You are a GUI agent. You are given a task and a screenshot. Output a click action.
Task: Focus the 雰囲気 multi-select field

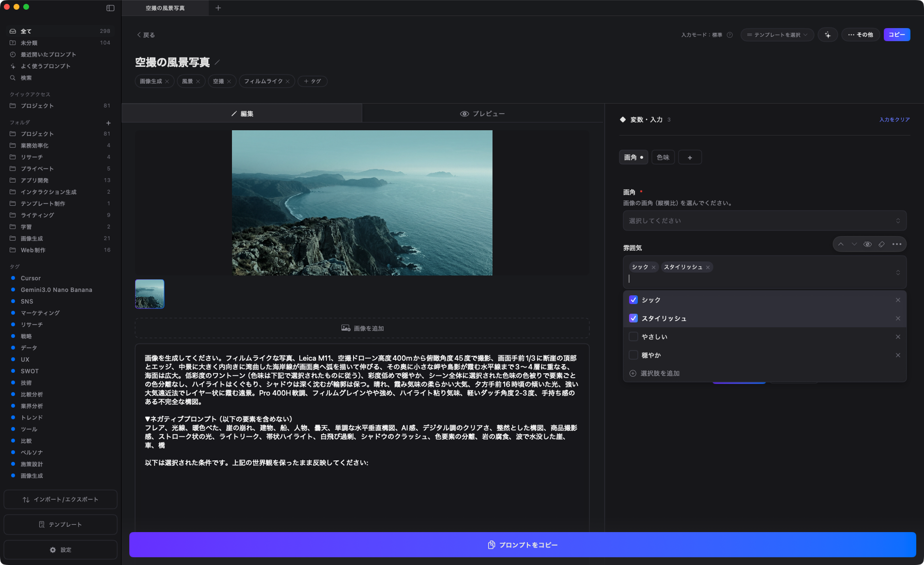pyautogui.click(x=765, y=273)
